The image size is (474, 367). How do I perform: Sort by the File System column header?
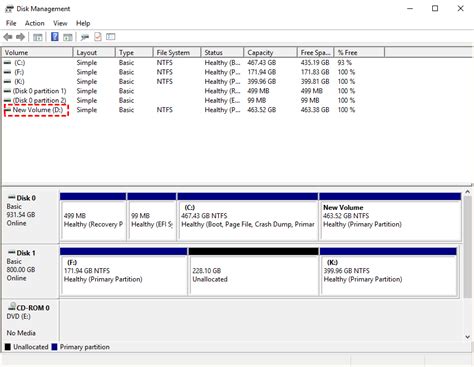pyautogui.click(x=177, y=53)
